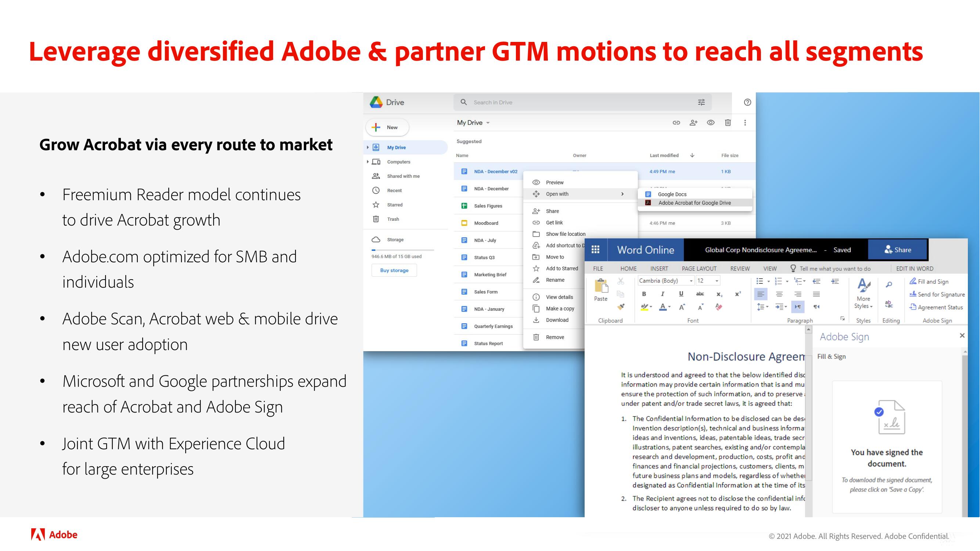The image size is (980, 551).
Task: Click the grow font icon
Action: pyautogui.click(x=682, y=307)
